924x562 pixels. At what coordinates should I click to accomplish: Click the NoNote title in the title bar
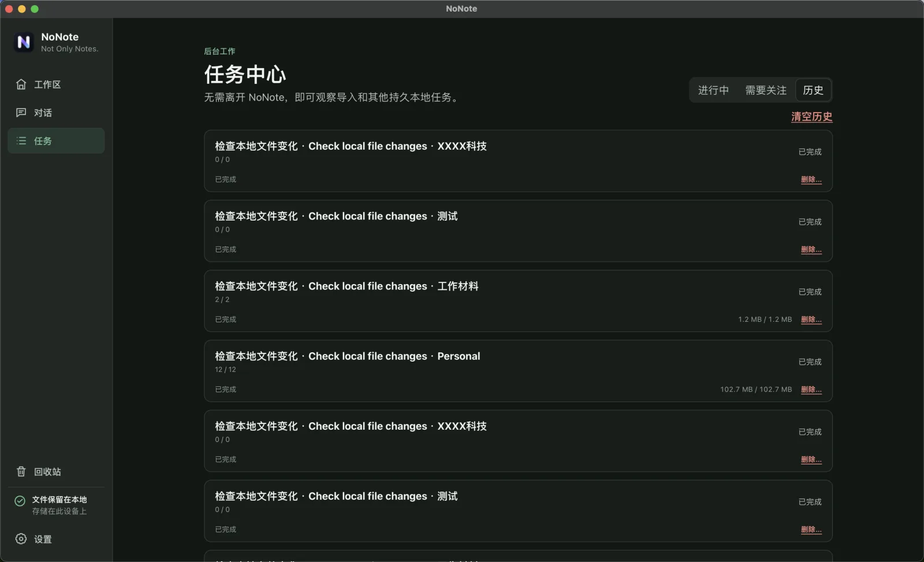(461, 9)
